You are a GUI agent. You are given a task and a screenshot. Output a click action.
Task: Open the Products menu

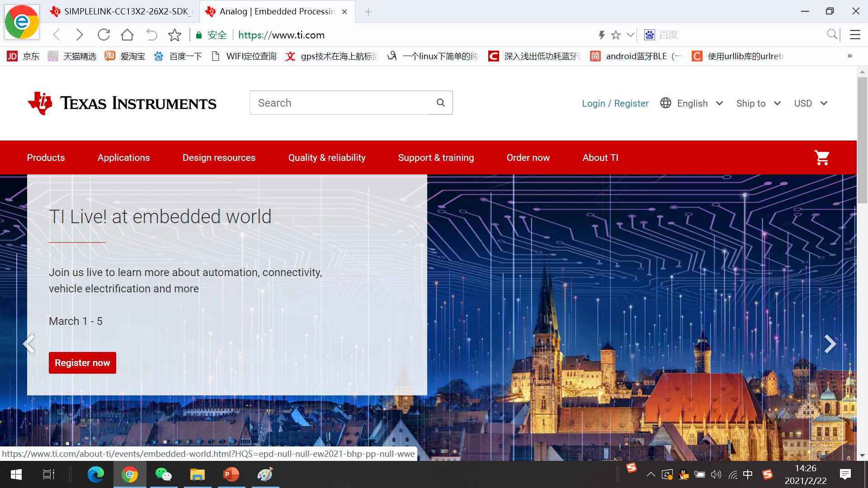(46, 158)
